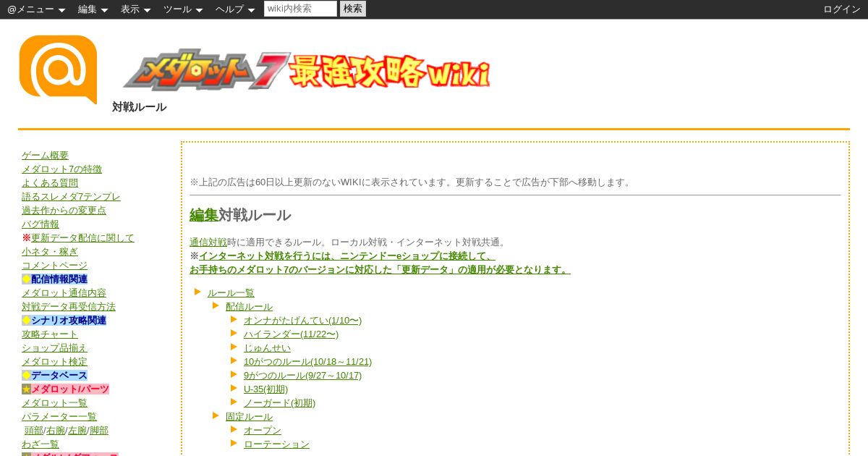Open the 頭部 parts link
The image size is (868, 456).
tap(34, 431)
